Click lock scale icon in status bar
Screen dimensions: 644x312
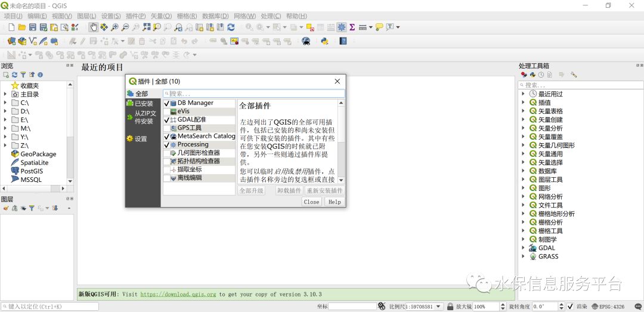coord(450,306)
